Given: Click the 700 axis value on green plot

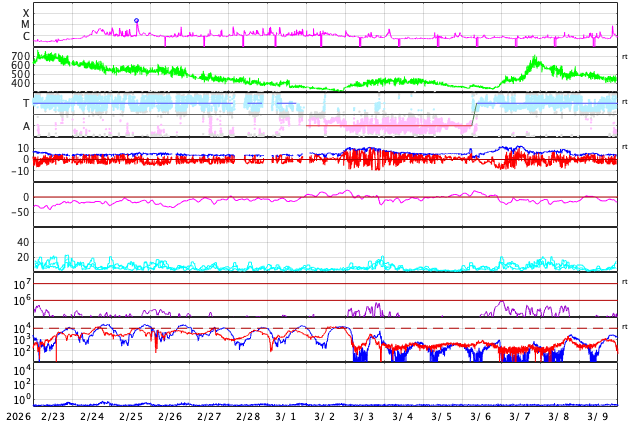Looking at the screenshot, I should coord(20,56).
